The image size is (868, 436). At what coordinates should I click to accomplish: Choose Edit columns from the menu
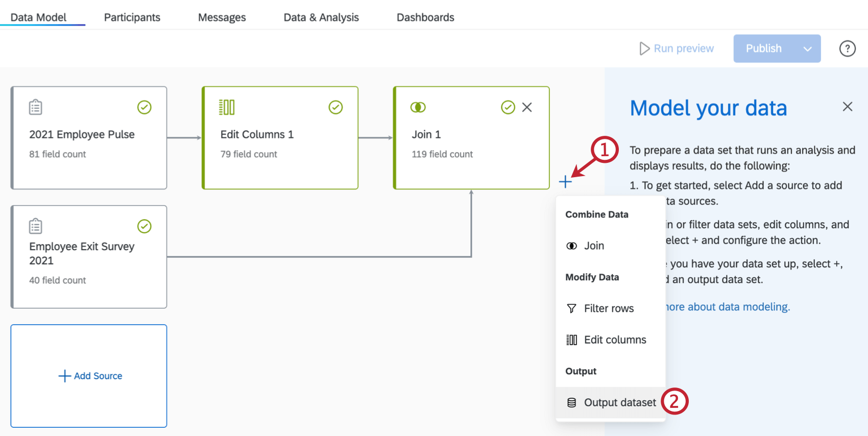pyautogui.click(x=610, y=340)
